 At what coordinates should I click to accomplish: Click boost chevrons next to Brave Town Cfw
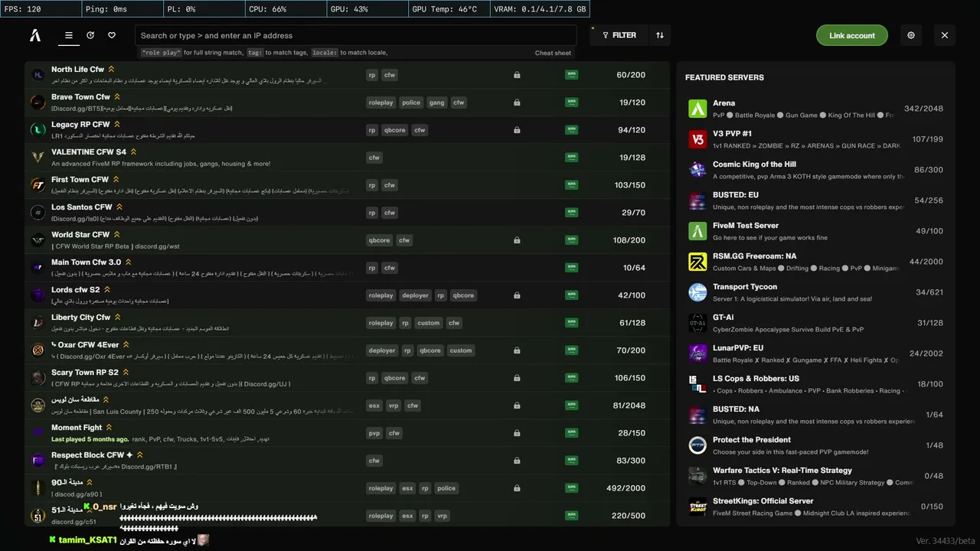tap(117, 97)
